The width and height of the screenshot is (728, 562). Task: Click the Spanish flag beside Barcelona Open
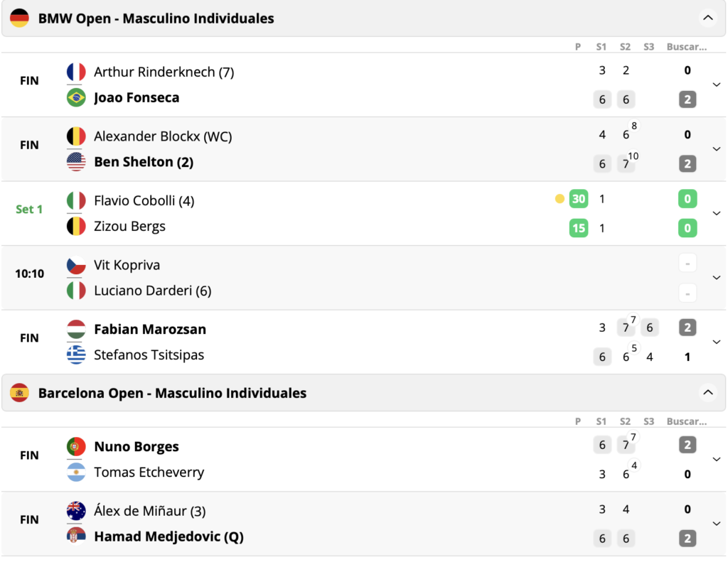tap(19, 393)
